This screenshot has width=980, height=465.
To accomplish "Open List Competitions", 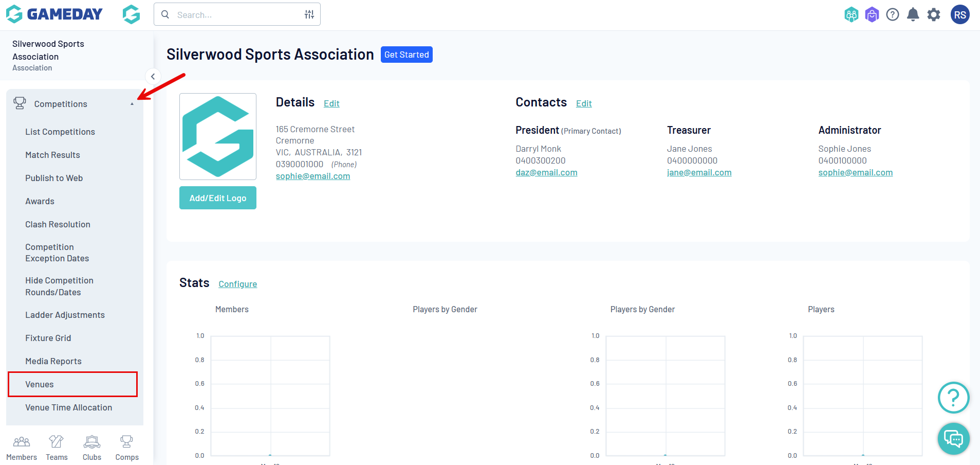I will [60, 132].
